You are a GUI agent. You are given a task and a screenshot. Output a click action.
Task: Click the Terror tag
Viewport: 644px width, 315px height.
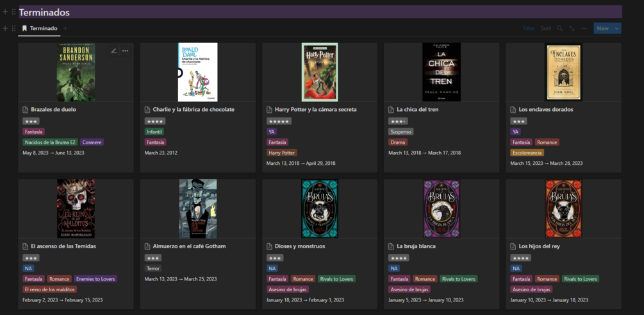pyautogui.click(x=153, y=269)
